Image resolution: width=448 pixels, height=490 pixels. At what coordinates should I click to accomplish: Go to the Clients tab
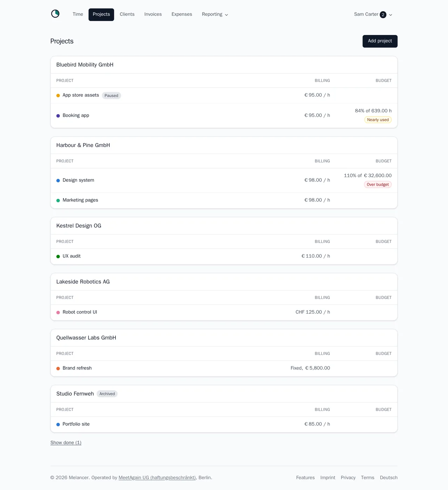(127, 14)
